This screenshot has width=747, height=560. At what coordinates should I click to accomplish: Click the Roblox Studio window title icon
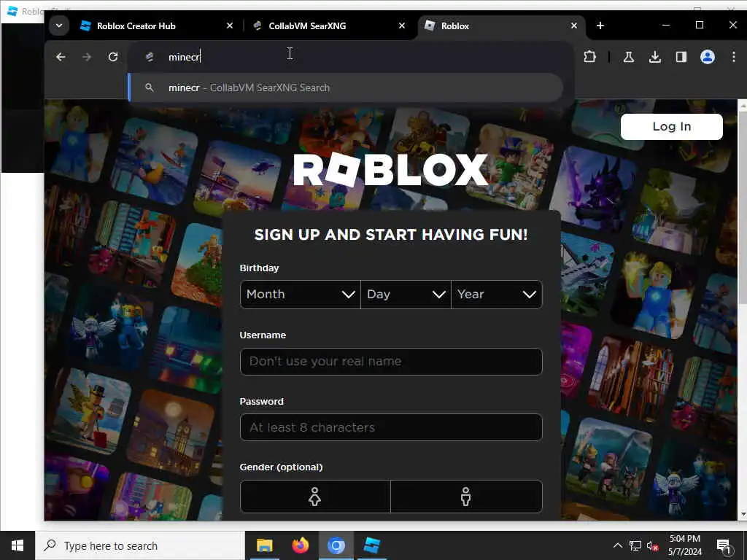13,11
